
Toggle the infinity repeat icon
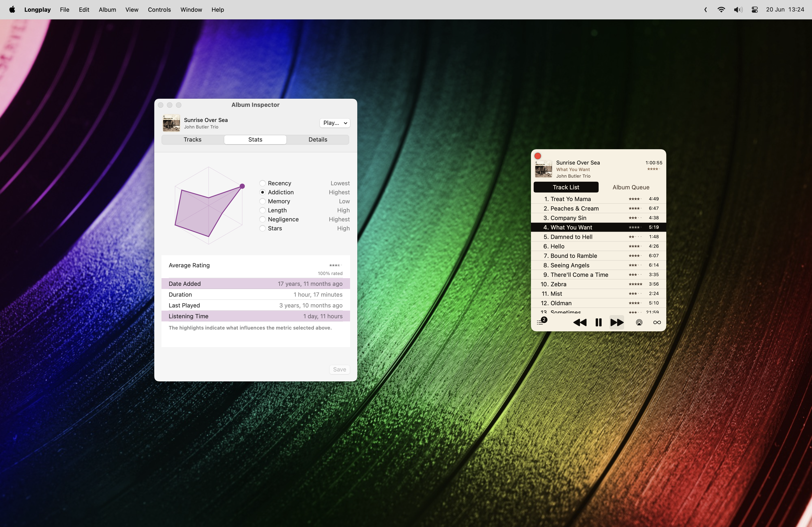[657, 323]
